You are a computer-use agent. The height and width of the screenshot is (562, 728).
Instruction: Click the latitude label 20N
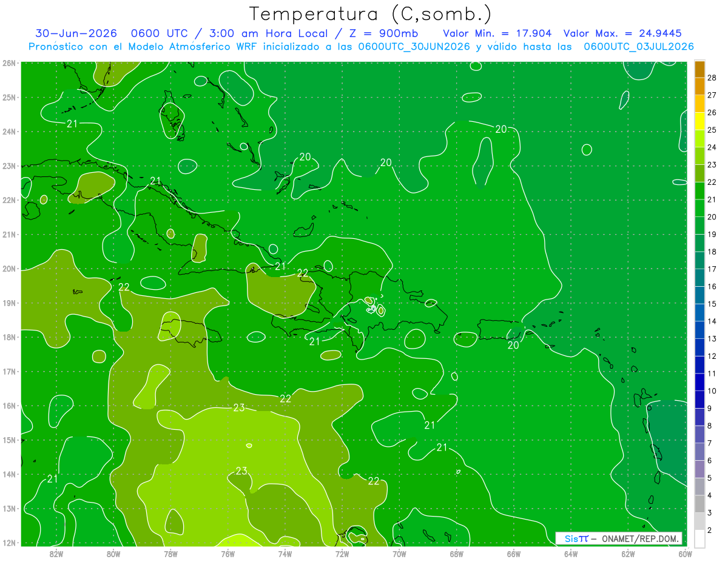8,269
